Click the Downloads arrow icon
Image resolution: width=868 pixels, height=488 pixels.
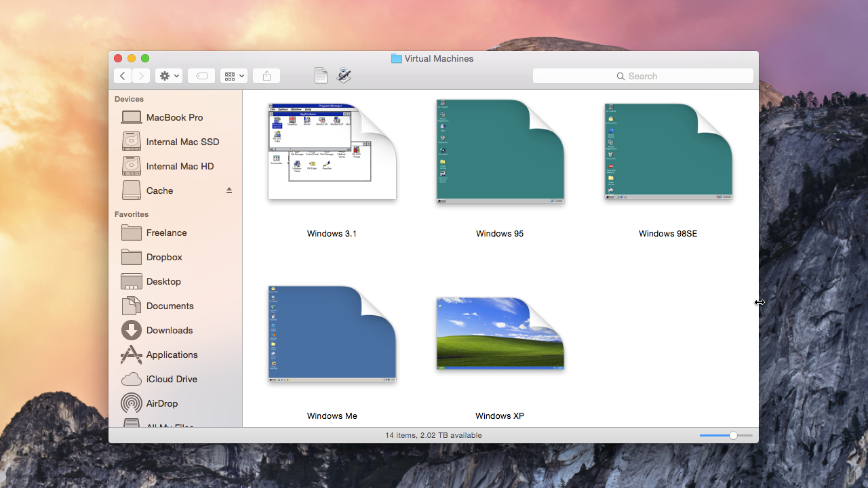132,330
